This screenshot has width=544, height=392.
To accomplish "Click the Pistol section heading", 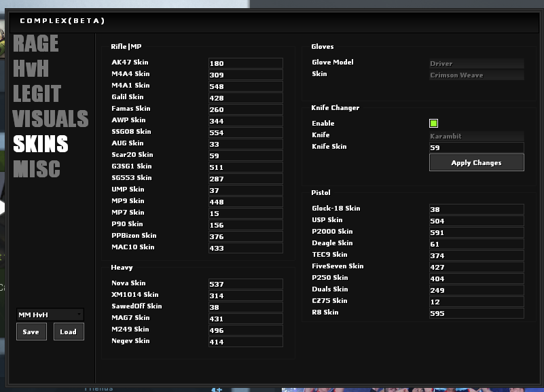I will coord(321,192).
